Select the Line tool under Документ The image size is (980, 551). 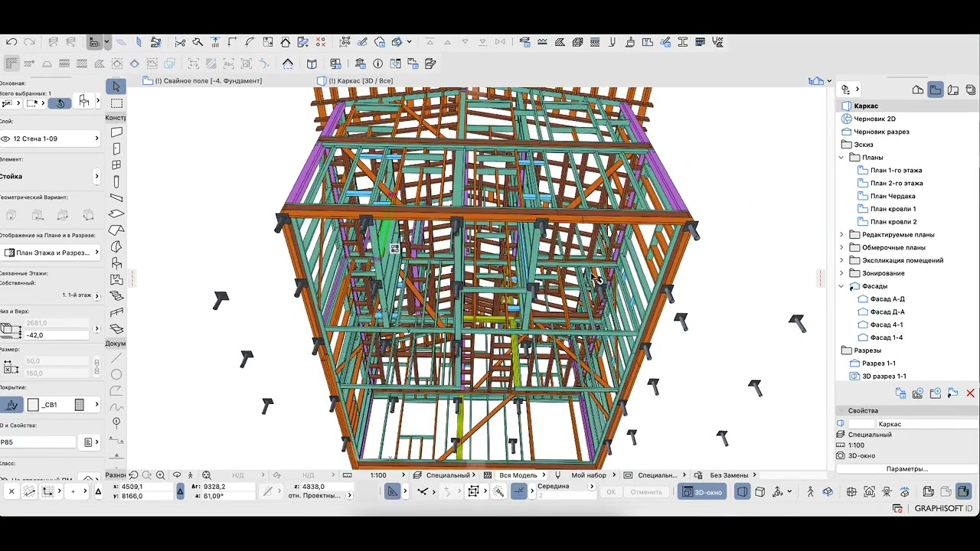pyautogui.click(x=116, y=357)
